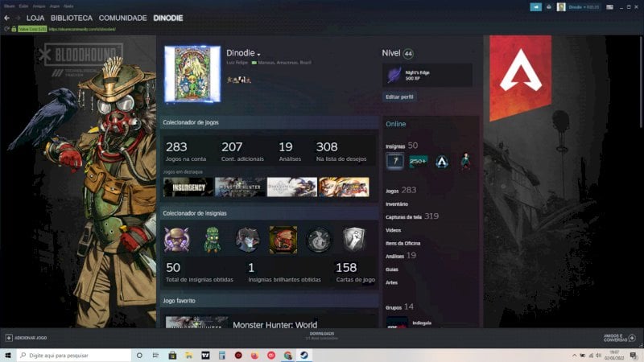The height and width of the screenshot is (362, 644).
Task: Open the 250+ game collector badge
Action: click(x=418, y=162)
